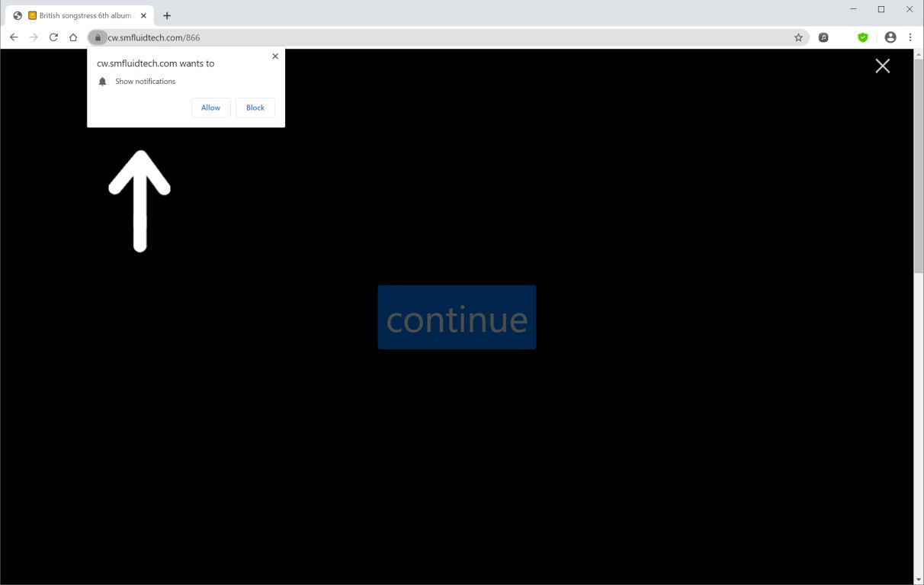The image size is (924, 585).
Task: Close the British songstress tab
Action: 143,15
